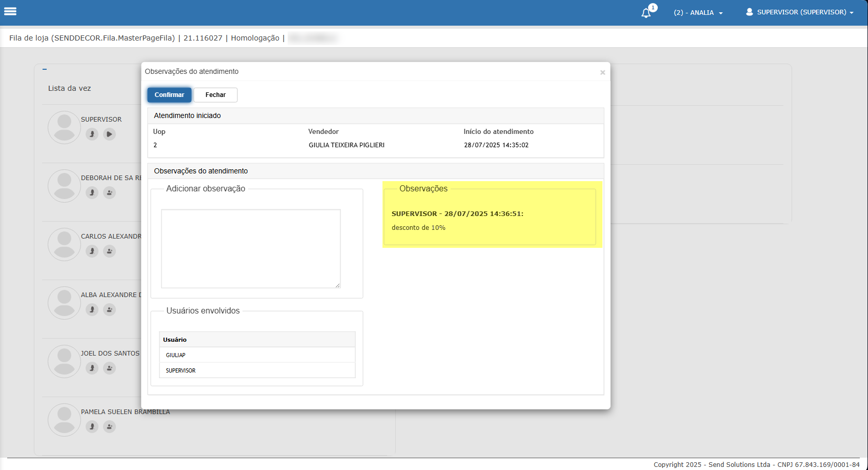Open the SUPERVISOR user account dropdown
868x470 pixels.
click(x=800, y=12)
